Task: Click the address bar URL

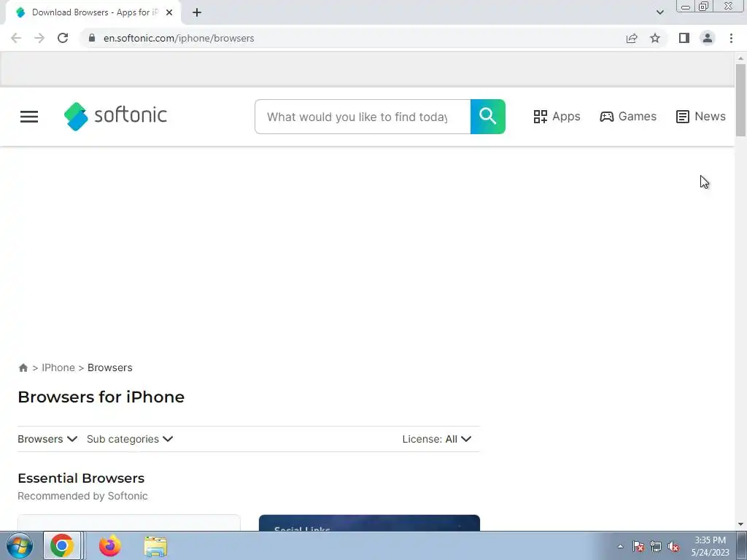Action: (x=179, y=38)
